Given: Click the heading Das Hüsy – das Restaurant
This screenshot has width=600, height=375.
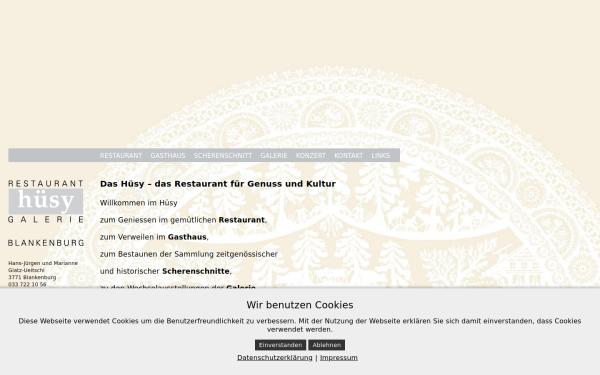Looking at the screenshot, I should (218, 184).
